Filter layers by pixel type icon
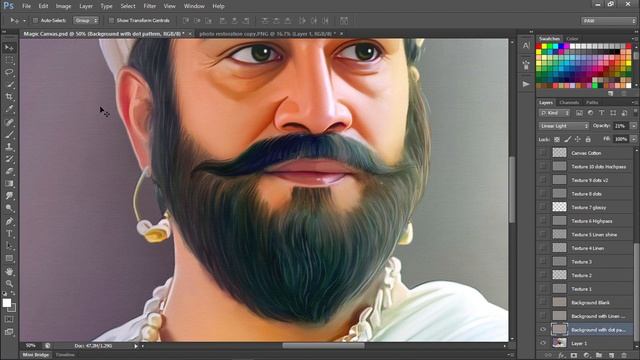This screenshot has height=360, width=640. point(579,113)
